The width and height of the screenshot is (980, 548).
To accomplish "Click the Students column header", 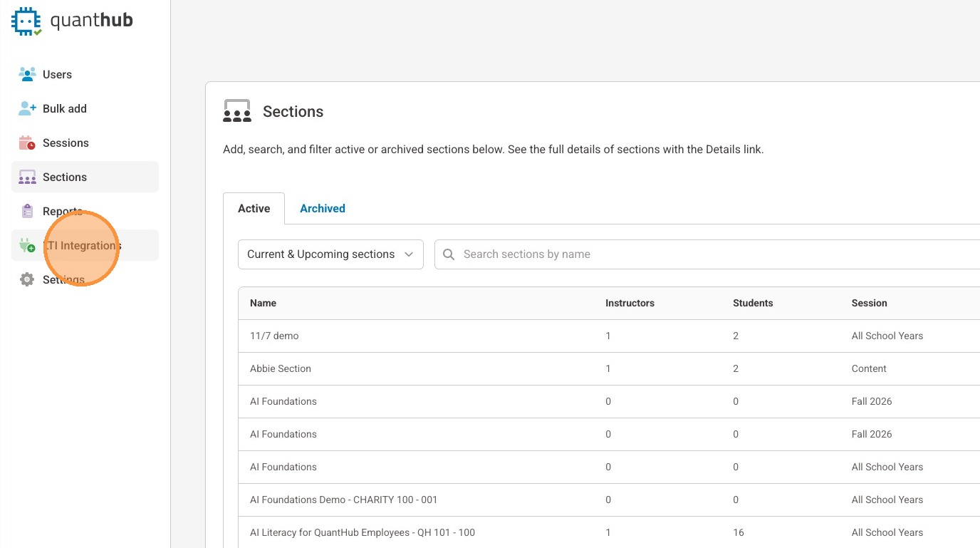I will 753,303.
